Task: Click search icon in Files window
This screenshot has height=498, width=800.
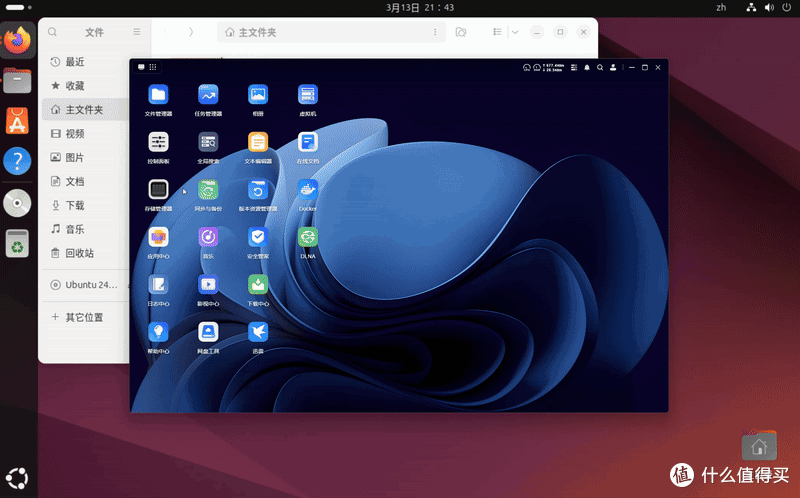Action: [52, 32]
